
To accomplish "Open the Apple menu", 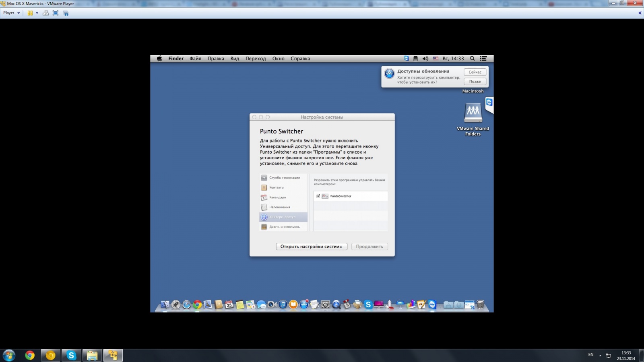I will pos(159,58).
